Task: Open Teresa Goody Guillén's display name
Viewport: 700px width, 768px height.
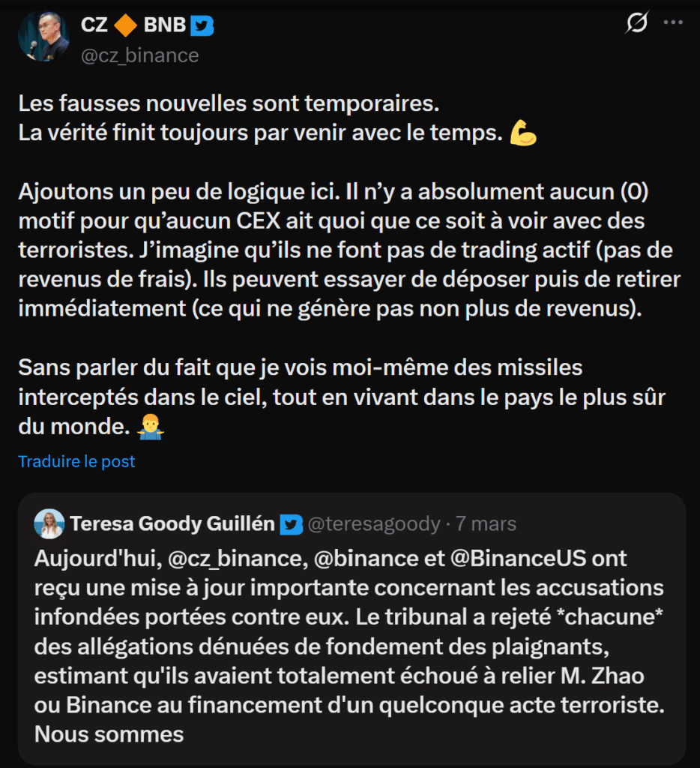Action: click(172, 523)
